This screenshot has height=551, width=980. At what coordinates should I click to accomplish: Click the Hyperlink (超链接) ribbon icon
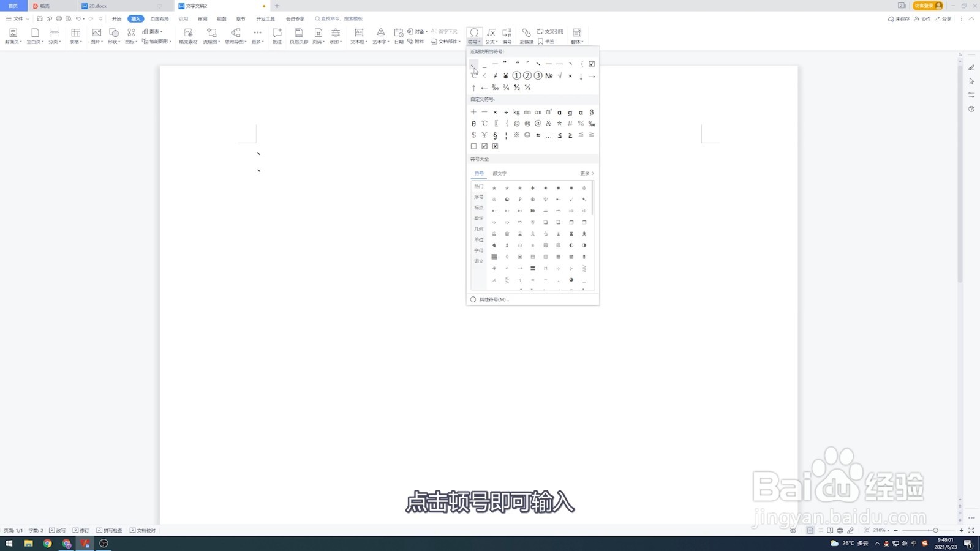(526, 36)
